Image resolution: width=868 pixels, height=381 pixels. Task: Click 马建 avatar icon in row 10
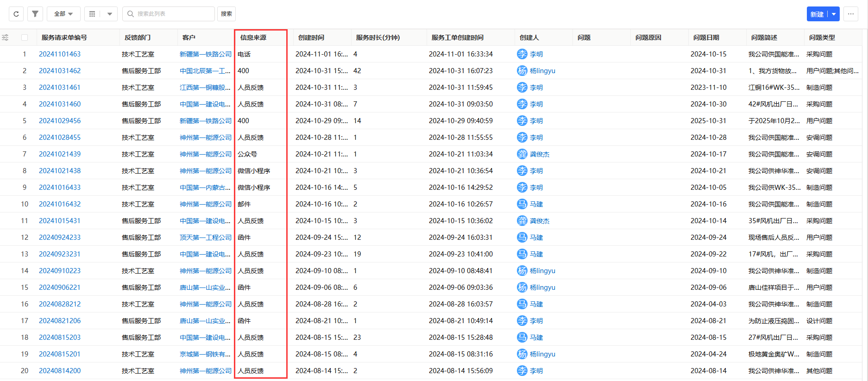(x=522, y=204)
